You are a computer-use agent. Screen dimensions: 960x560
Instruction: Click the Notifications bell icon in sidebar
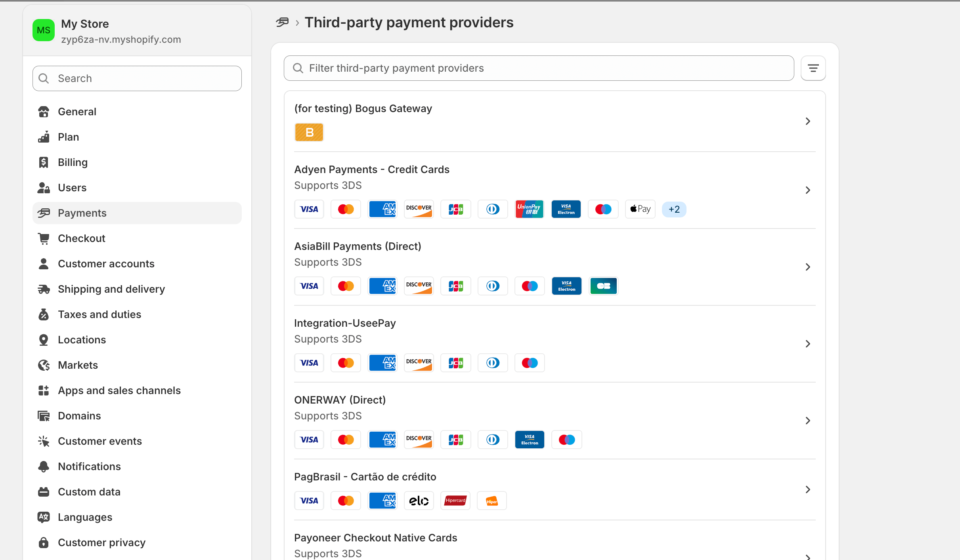[x=44, y=467]
